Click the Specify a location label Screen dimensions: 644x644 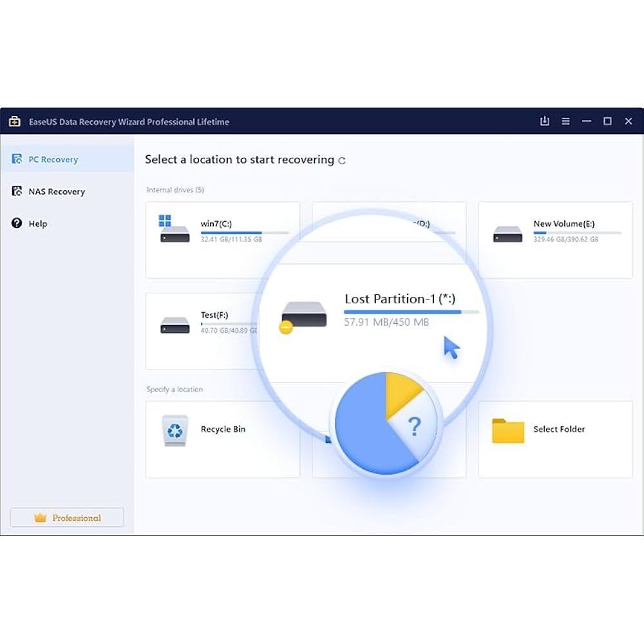175,390
